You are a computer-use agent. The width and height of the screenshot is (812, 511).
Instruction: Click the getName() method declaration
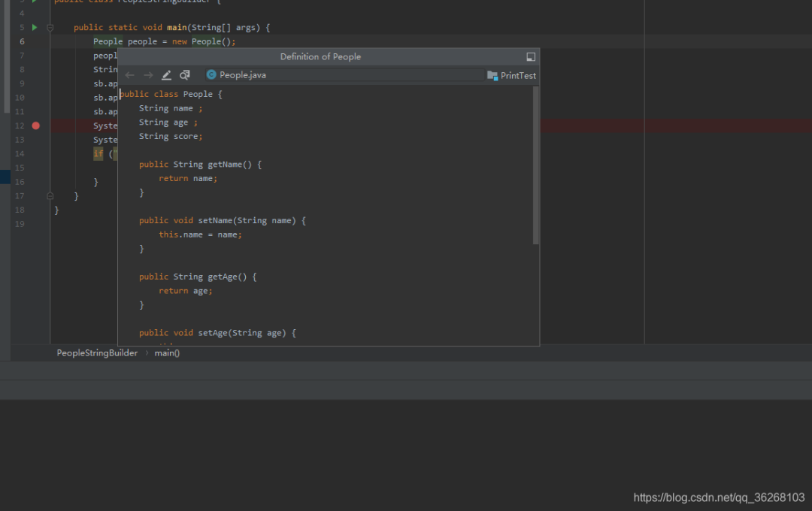[x=201, y=164]
